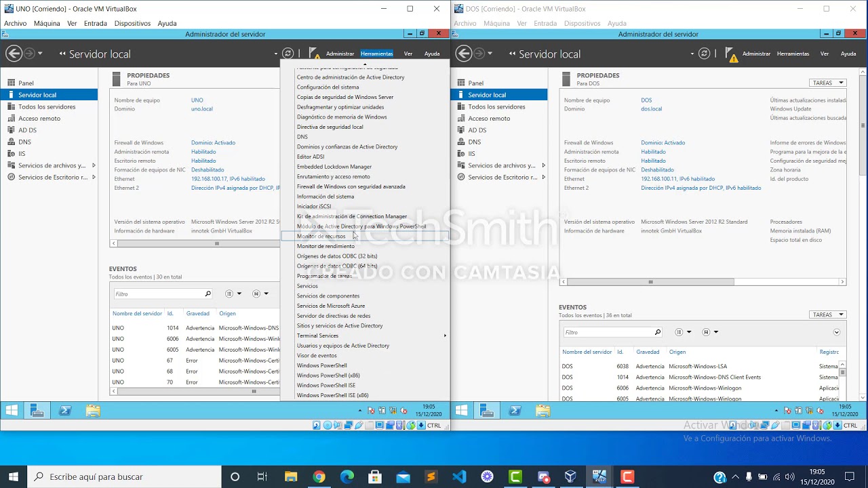
Task: Open the host notification center icon
Action: [850, 476]
